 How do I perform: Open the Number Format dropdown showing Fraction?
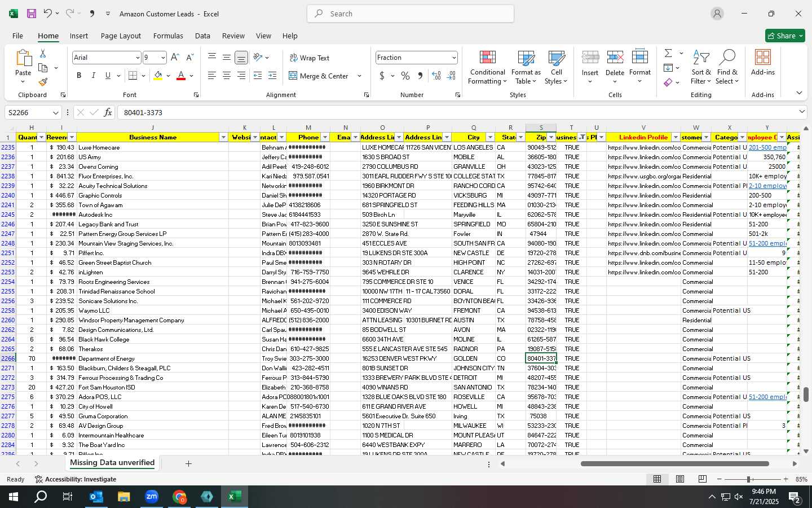coord(453,58)
